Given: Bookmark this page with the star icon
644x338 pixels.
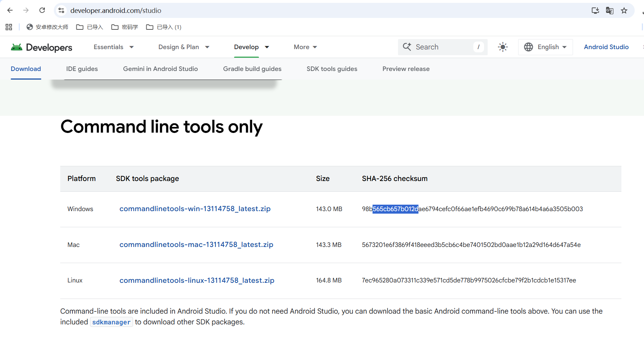Looking at the screenshot, I should tap(624, 10).
